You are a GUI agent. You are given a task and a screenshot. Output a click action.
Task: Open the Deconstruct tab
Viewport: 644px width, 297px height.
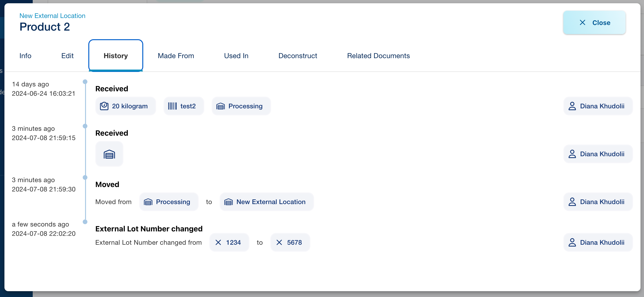tap(297, 56)
